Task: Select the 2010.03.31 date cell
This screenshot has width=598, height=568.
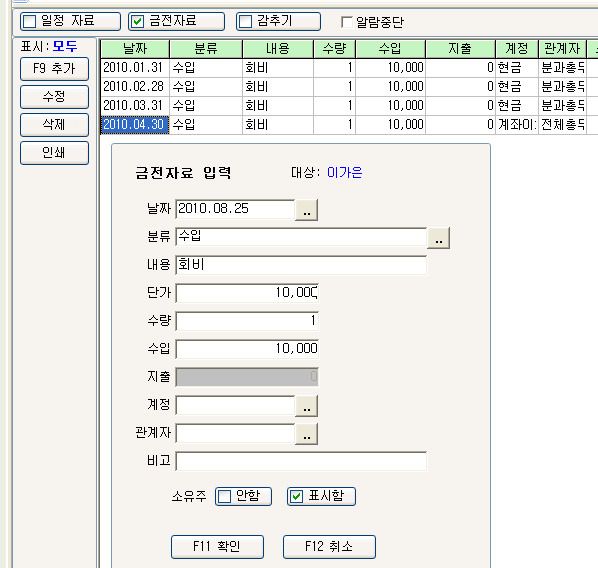Action: click(135, 106)
